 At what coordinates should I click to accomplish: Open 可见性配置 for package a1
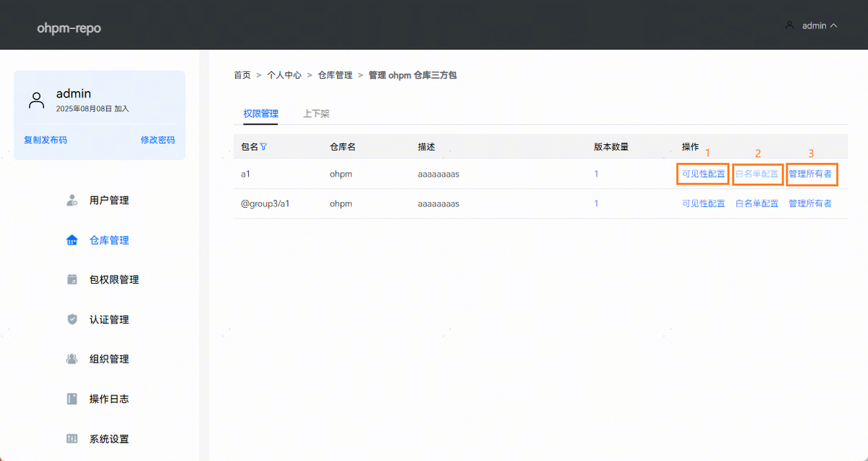(703, 174)
